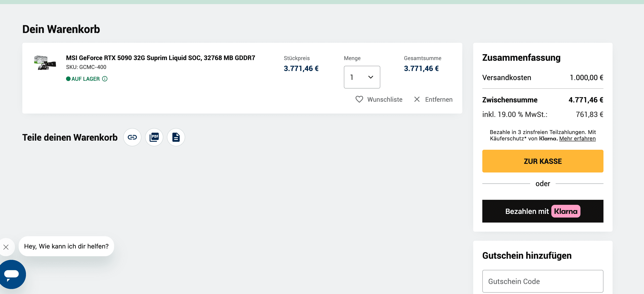The width and height of the screenshot is (644, 294).
Task: Click the Wunschliste text link
Action: (x=384, y=99)
